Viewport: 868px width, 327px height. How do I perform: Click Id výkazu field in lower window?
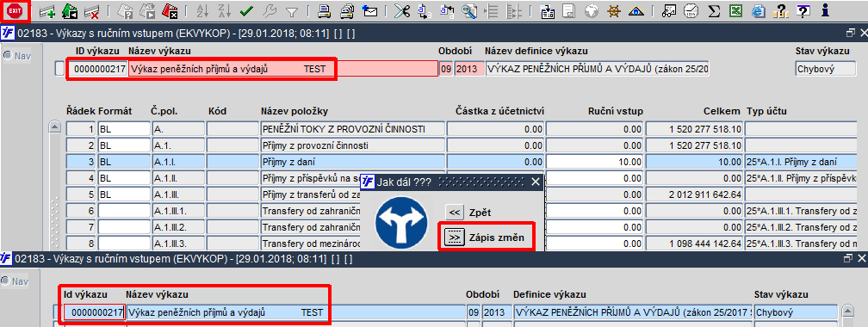pyautogui.click(x=95, y=312)
